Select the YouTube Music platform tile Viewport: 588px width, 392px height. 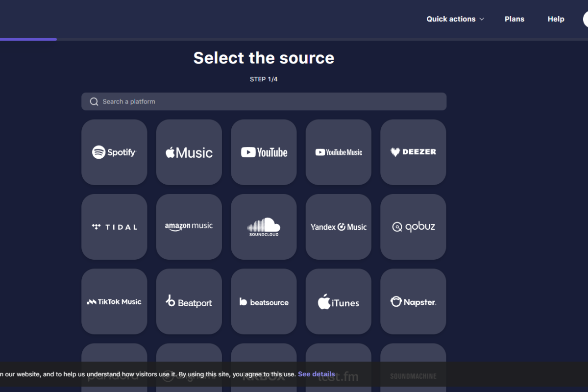click(x=339, y=152)
